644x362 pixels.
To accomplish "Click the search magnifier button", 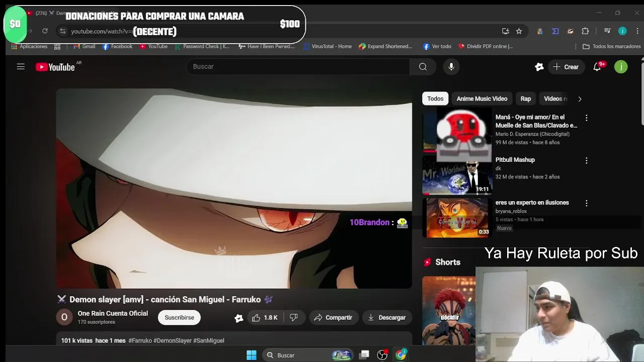I will pos(423,66).
